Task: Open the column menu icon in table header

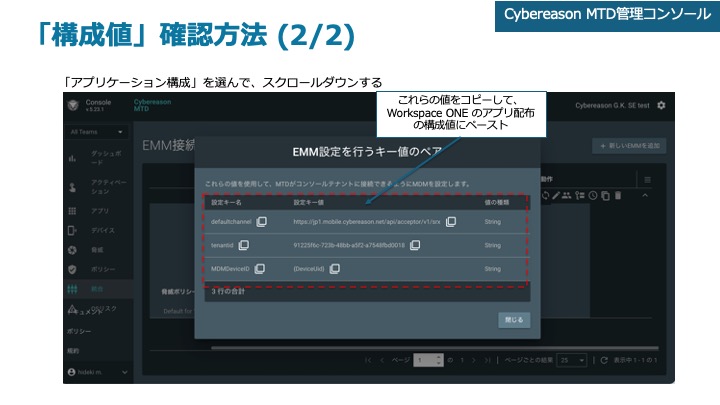Action: point(647,180)
